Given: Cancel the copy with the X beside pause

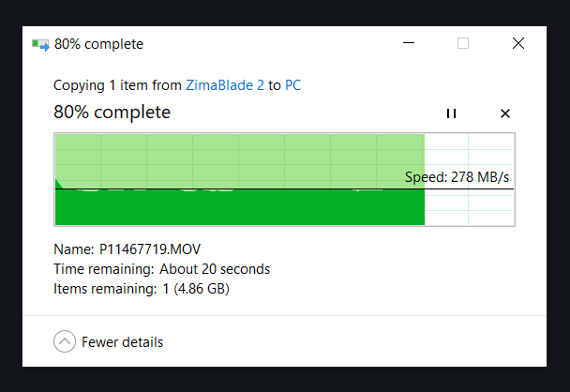Looking at the screenshot, I should tap(505, 113).
